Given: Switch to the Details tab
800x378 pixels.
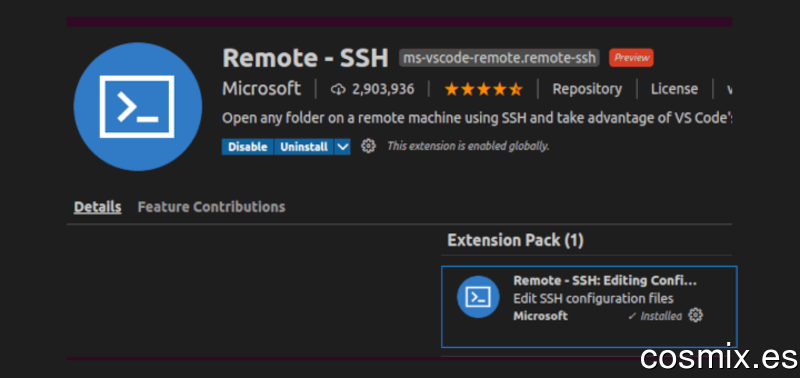Looking at the screenshot, I should coord(97,207).
